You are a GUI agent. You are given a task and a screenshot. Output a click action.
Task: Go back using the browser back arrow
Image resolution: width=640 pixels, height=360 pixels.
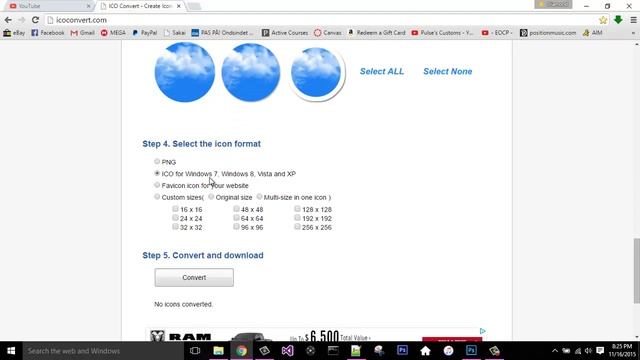(x=8, y=20)
